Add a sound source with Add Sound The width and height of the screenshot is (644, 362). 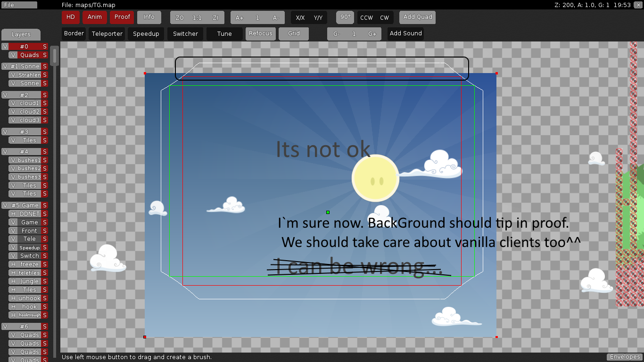pos(405,33)
